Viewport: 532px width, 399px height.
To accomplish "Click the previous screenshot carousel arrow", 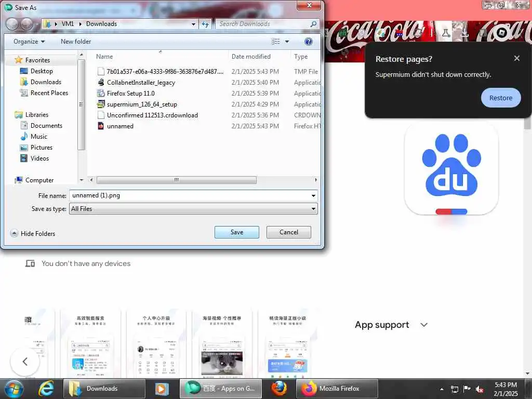I will coord(25,362).
